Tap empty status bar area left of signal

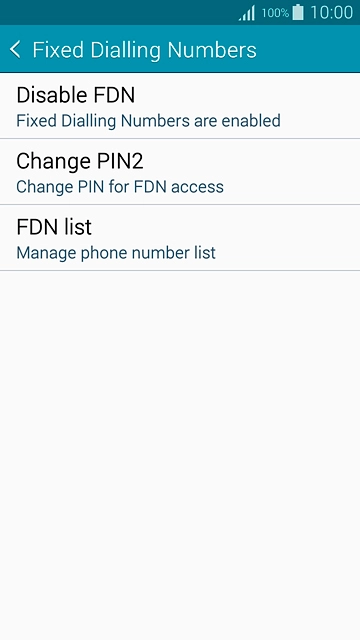coord(118,12)
